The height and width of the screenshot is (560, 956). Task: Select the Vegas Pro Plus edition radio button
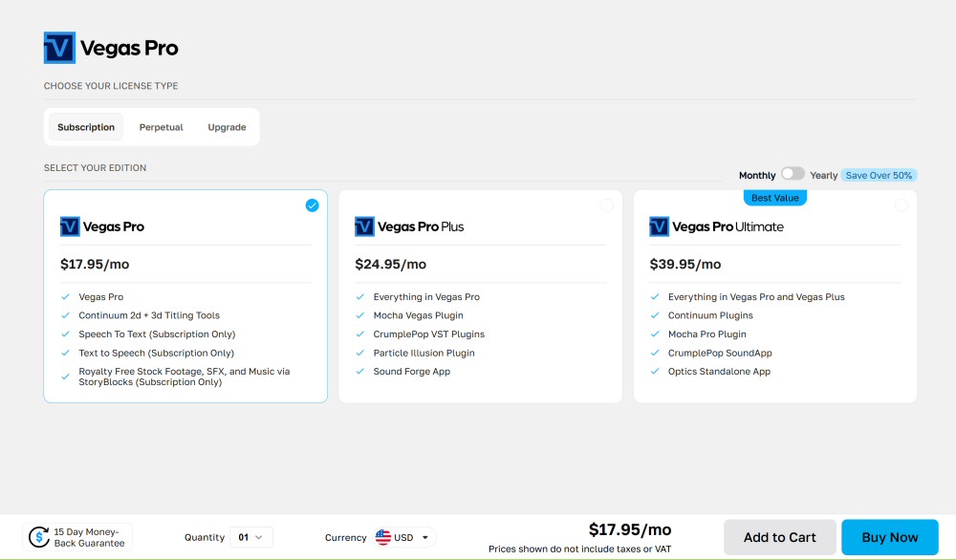607,205
